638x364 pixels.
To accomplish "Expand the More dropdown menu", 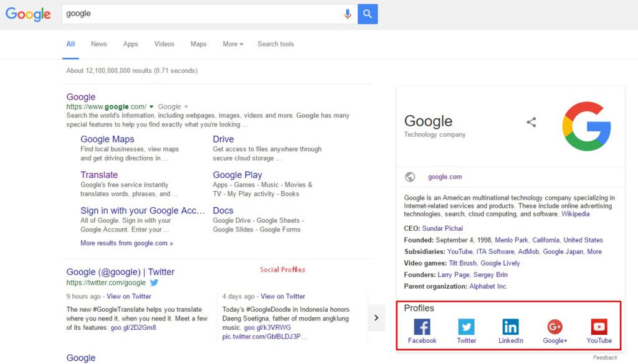I will [233, 44].
